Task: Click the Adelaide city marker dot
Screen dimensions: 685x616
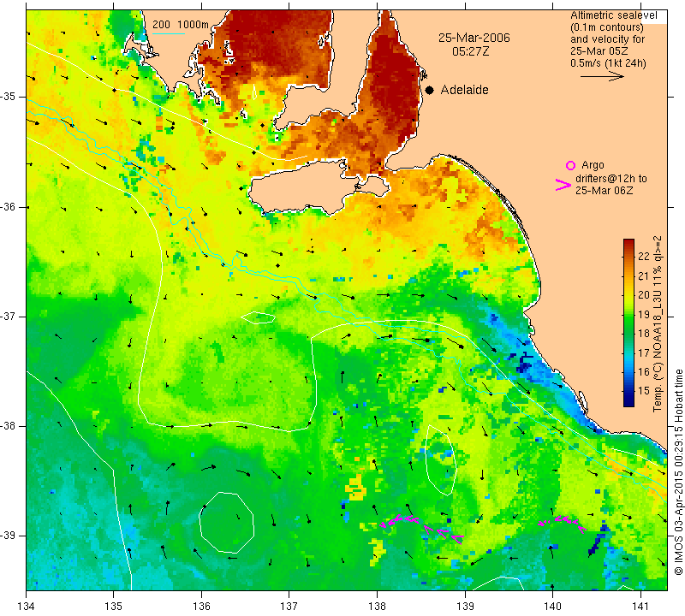Action: pos(430,90)
